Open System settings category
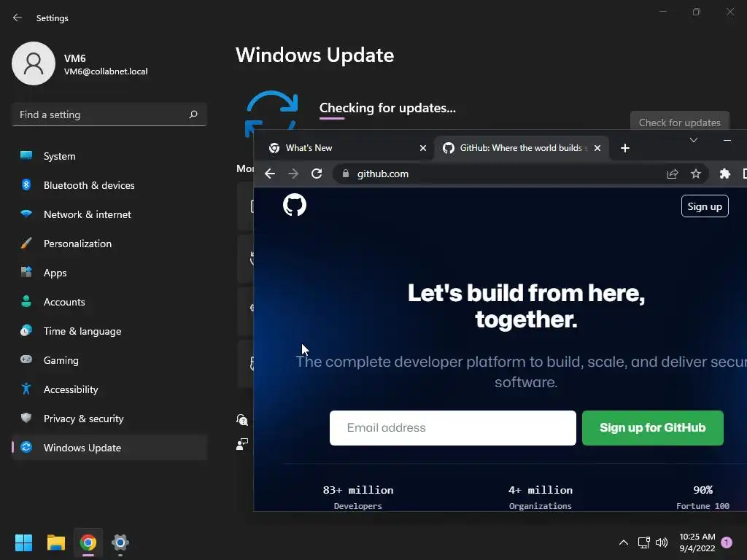The image size is (747, 560). [x=109, y=156]
